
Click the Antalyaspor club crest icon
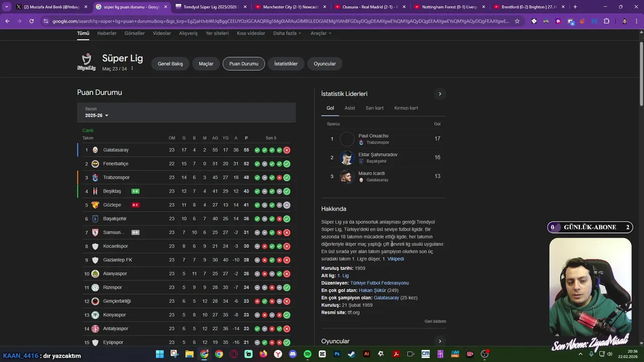95,329
